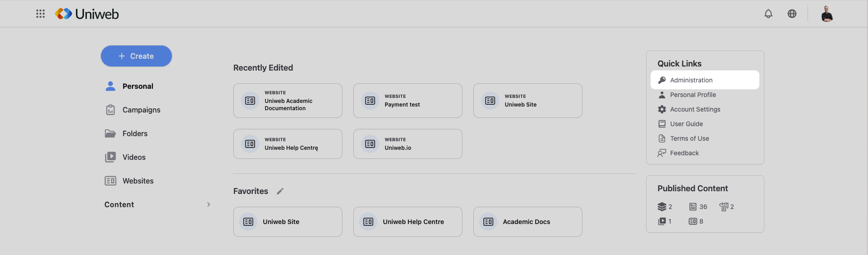Open the language globe icon
The image size is (868, 255).
click(x=792, y=14)
